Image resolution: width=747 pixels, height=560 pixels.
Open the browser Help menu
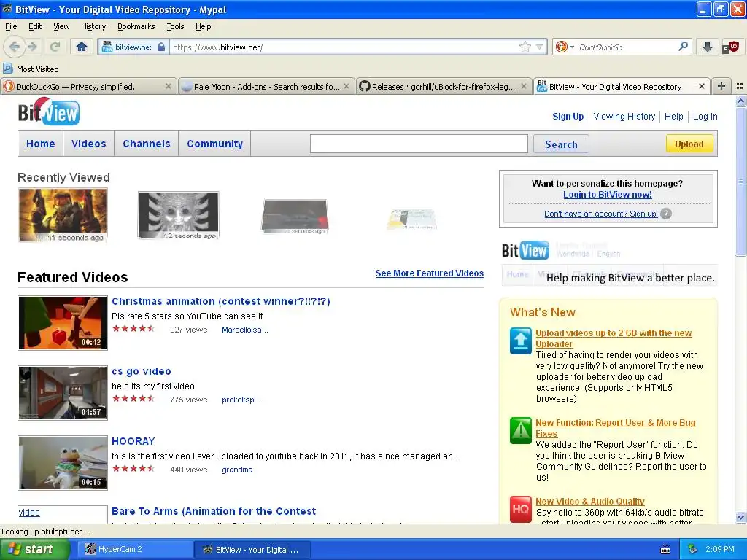click(x=203, y=26)
